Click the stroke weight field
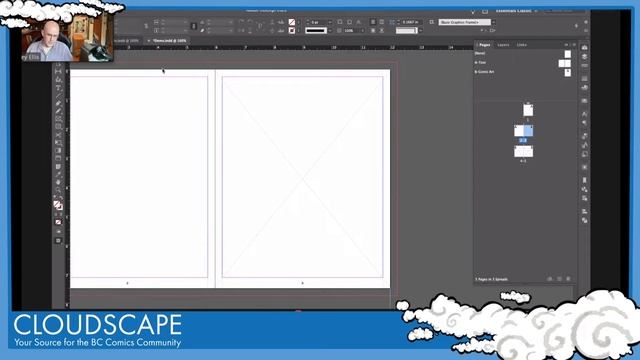Screen dimensions: 640x360 point(318,22)
